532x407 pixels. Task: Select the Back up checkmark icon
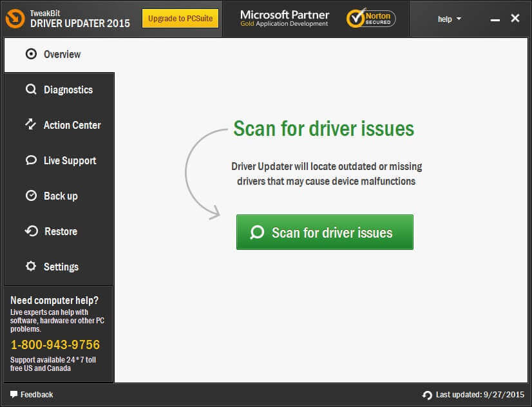[x=30, y=196]
